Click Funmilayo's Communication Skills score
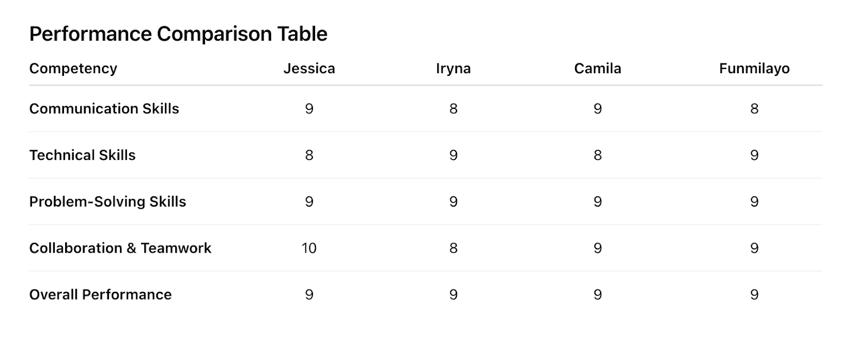Image resolution: width=868 pixels, height=347 pixels. pyautogui.click(x=754, y=109)
